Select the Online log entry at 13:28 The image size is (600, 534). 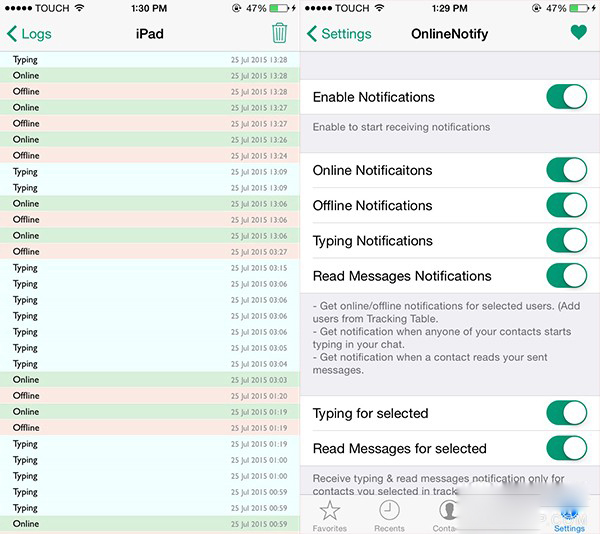tap(150, 75)
